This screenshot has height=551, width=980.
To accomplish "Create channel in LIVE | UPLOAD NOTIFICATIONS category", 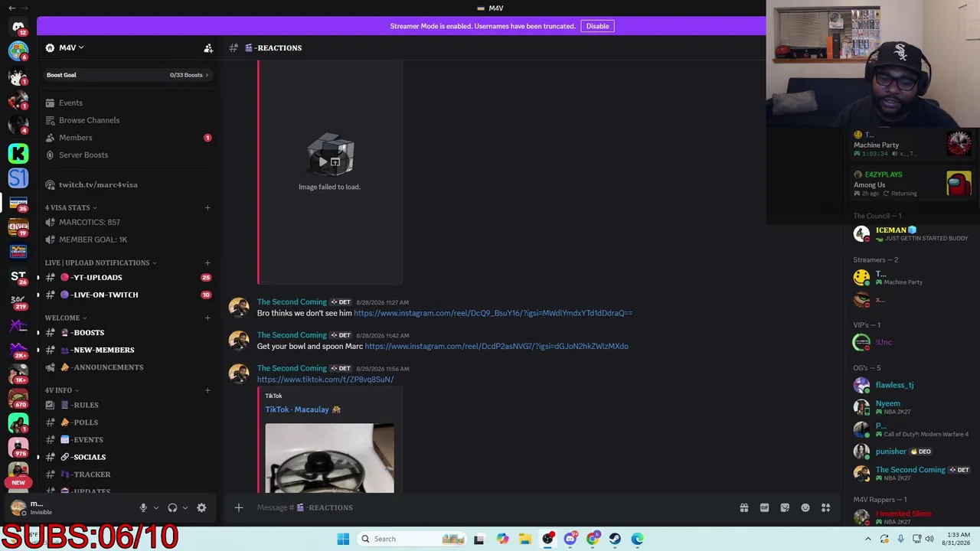I will [207, 262].
